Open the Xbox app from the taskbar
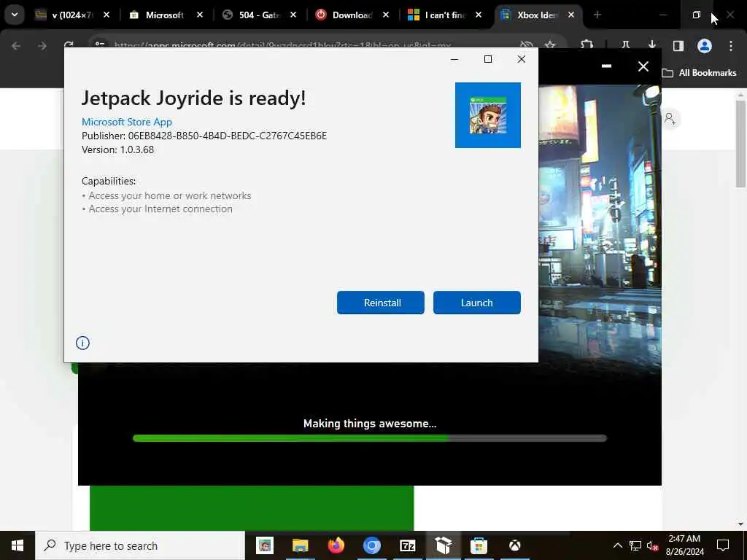 pyautogui.click(x=514, y=545)
